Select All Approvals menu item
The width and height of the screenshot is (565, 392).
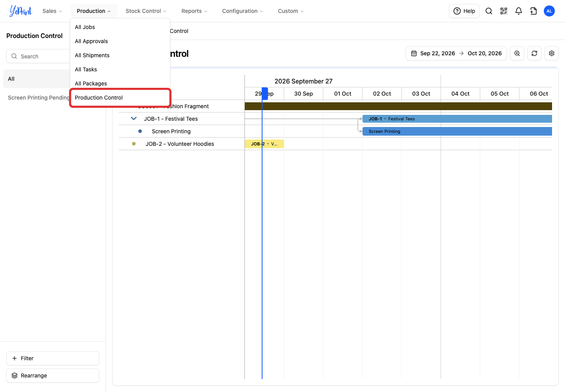click(120, 41)
